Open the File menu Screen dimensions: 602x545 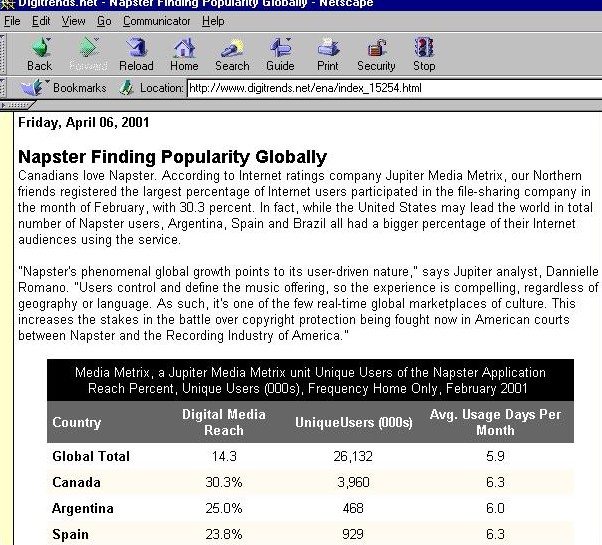pos(12,21)
